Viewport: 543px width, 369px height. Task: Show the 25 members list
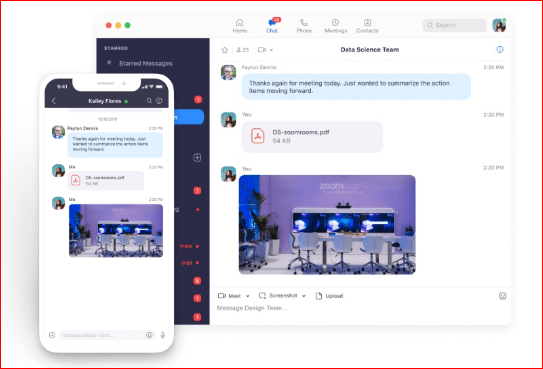pyautogui.click(x=243, y=50)
